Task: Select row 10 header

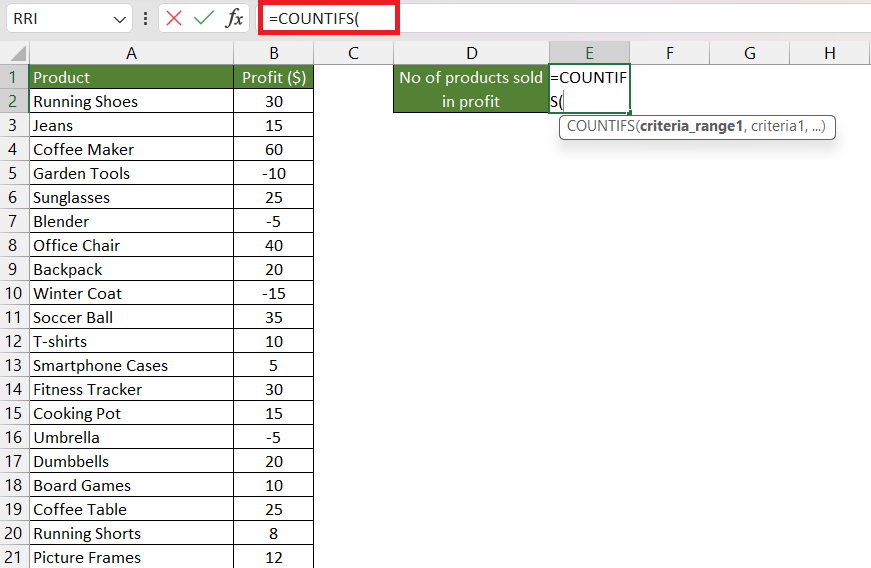Action: pyautogui.click(x=14, y=293)
